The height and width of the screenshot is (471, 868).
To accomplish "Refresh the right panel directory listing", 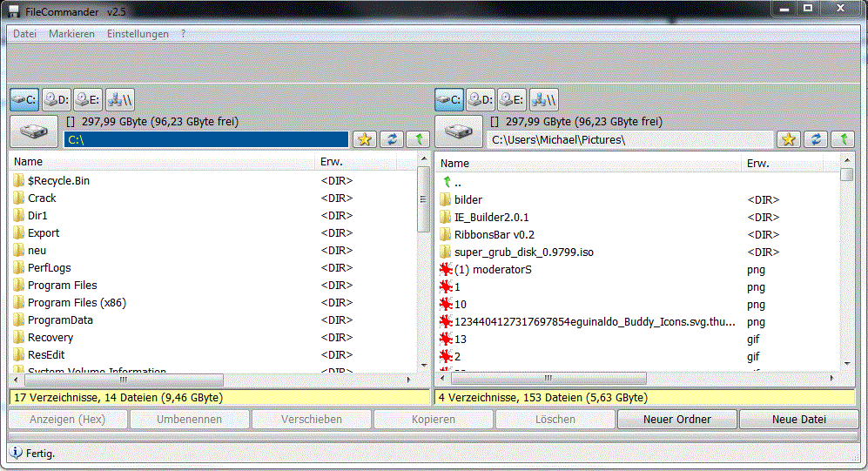I will (x=816, y=139).
